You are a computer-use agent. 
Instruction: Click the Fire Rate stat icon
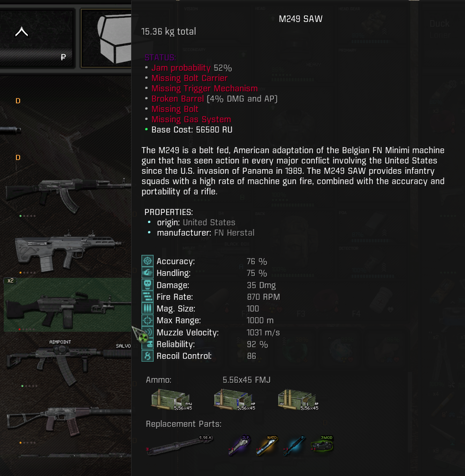point(148,297)
